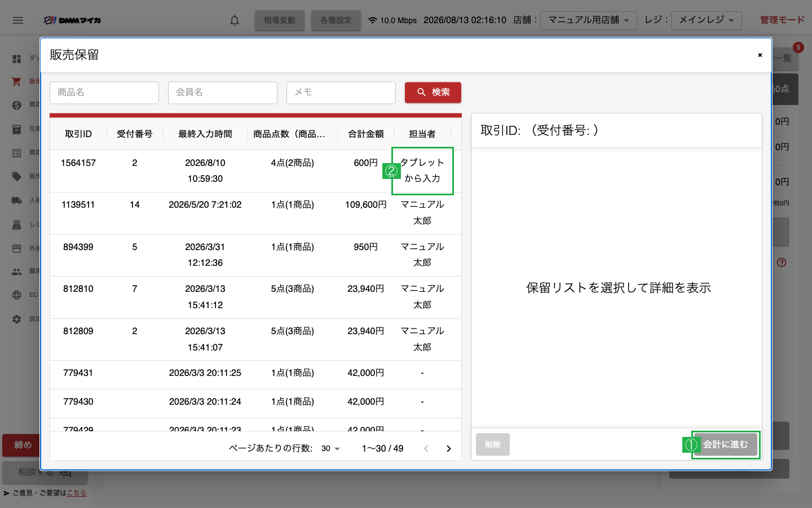Open the dashboard grid sidebar icon
The image size is (812, 508).
[x=17, y=59]
